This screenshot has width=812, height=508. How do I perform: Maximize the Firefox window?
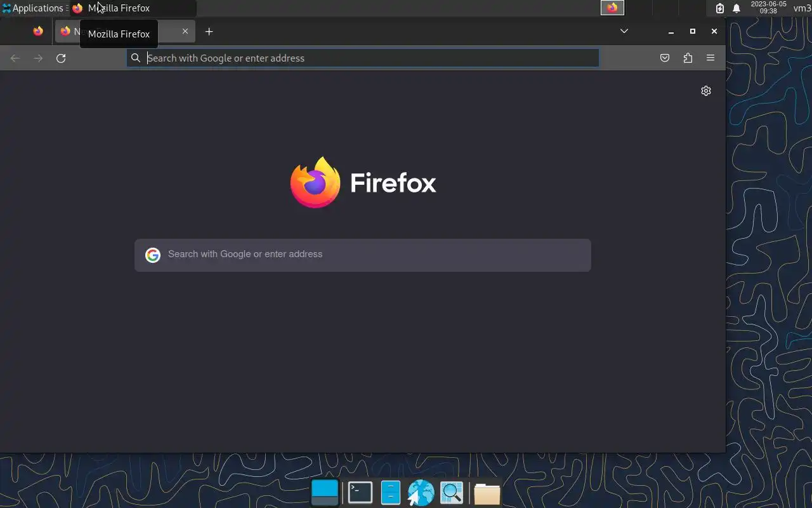(x=693, y=31)
